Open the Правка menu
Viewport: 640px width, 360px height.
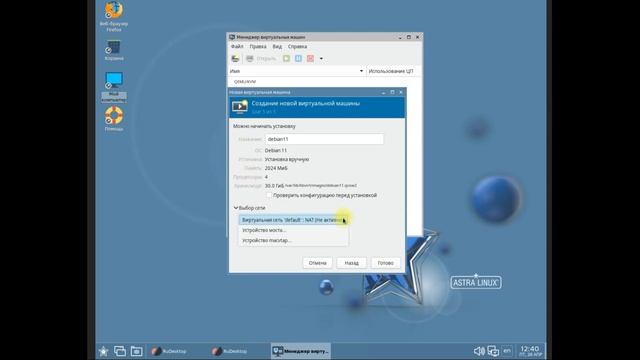(x=258, y=47)
